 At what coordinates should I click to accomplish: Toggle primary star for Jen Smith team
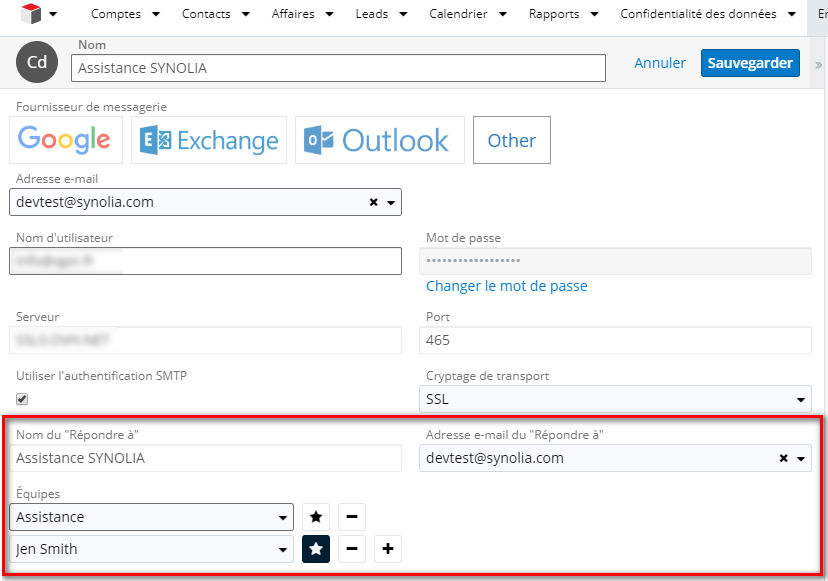316,549
